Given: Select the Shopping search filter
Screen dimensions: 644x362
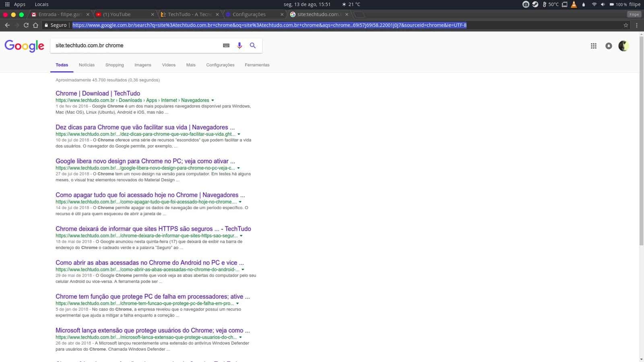Looking at the screenshot, I should (115, 65).
